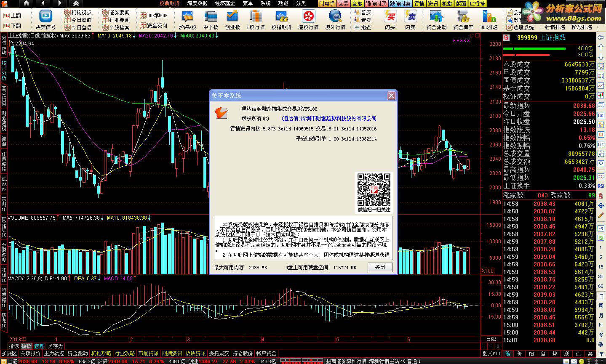
Task: Open 今日盘前 toolbar item
Action: click(x=78, y=20)
